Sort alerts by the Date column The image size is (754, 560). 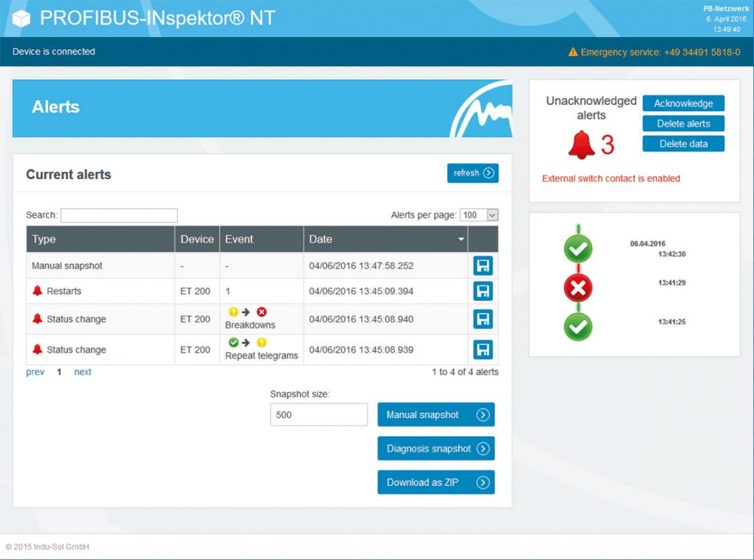(x=385, y=239)
